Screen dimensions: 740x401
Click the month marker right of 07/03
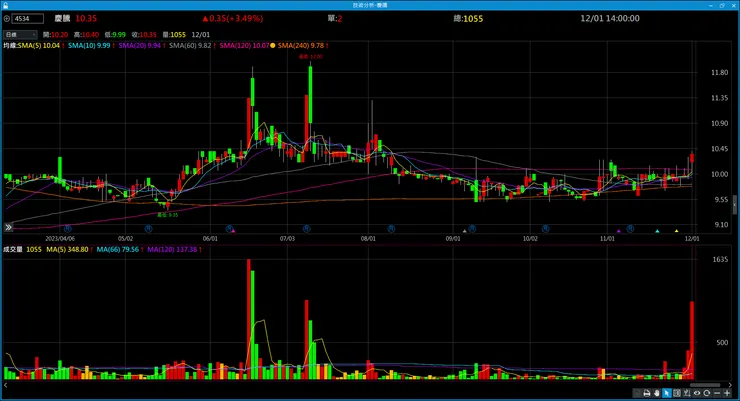[x=306, y=229]
